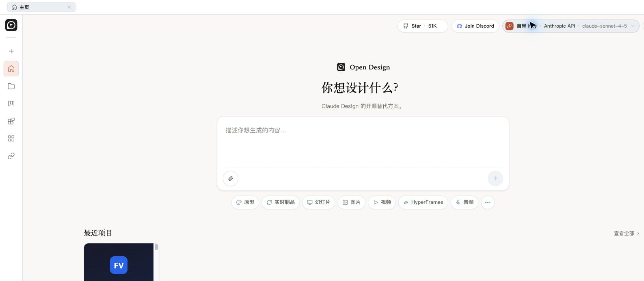Click the GitHub Star 51K button
Screen dimensions: 644x281
pos(423,26)
